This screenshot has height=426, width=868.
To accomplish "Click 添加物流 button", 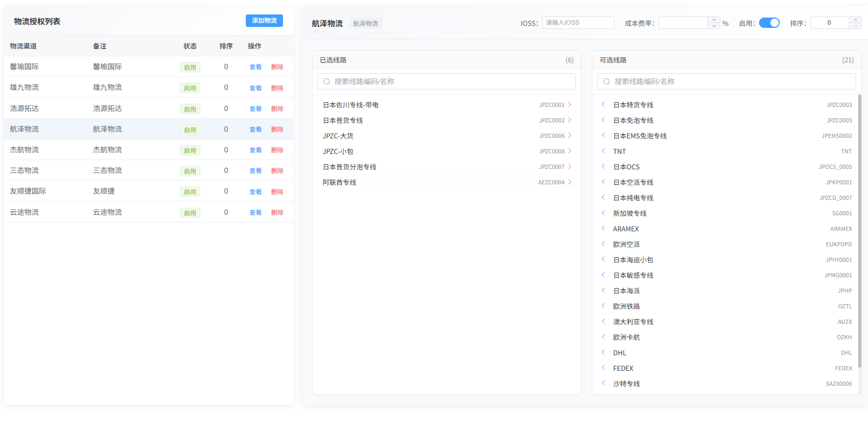I will (264, 21).
